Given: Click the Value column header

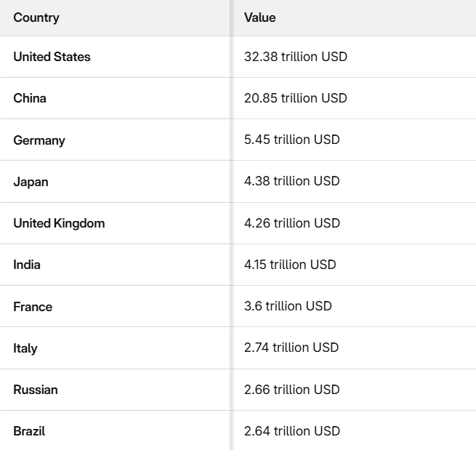Looking at the screenshot, I should coord(260,17).
